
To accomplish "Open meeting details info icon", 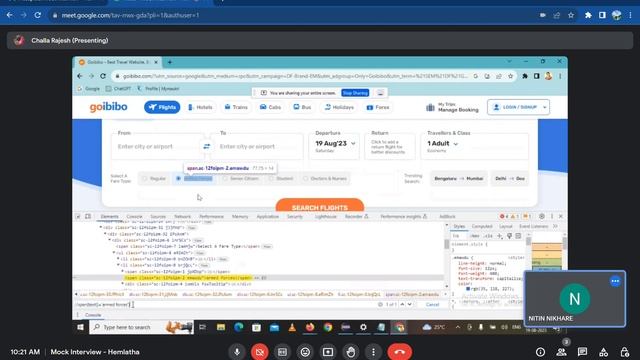I will point(540,352).
